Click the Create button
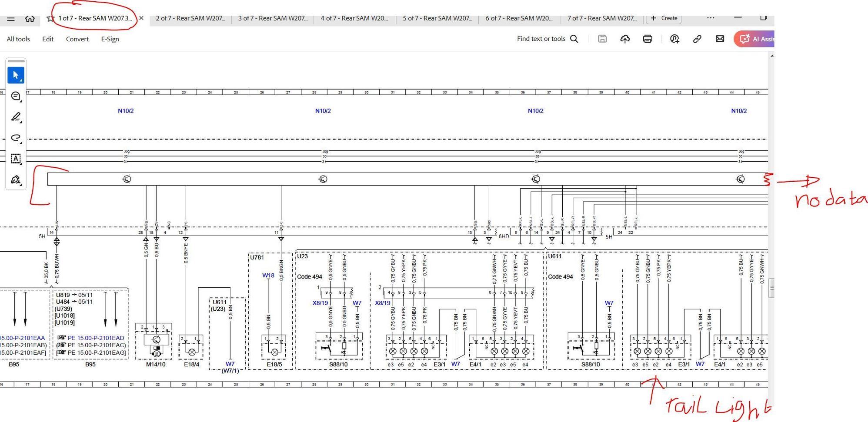 [664, 18]
